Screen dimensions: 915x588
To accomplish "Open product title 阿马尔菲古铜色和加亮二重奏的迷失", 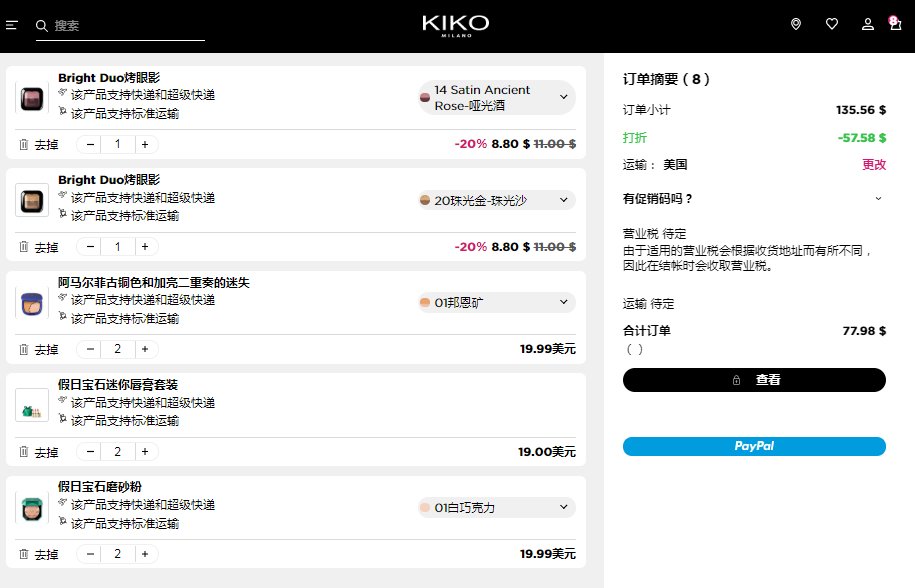I will point(153,282).
